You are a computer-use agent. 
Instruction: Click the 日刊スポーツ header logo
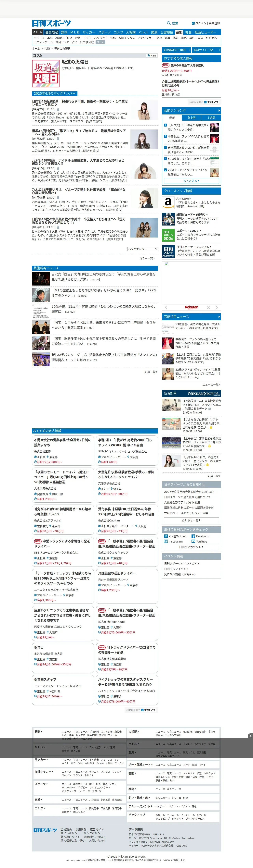click(52, 23)
